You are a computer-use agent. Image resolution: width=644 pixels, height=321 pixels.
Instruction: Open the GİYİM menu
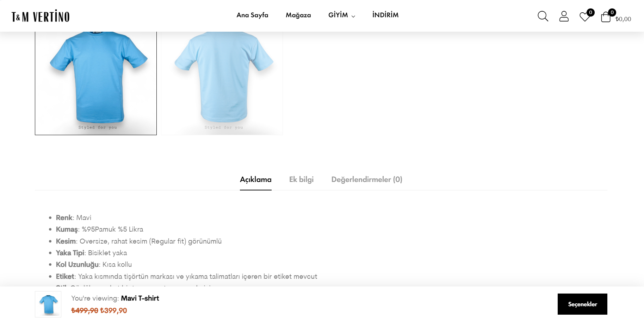pyautogui.click(x=338, y=15)
